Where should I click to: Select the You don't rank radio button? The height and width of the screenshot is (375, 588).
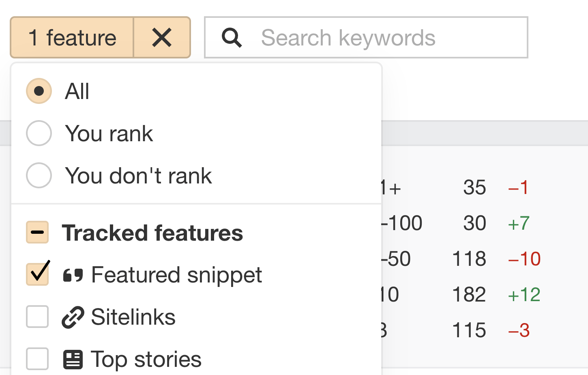39,175
